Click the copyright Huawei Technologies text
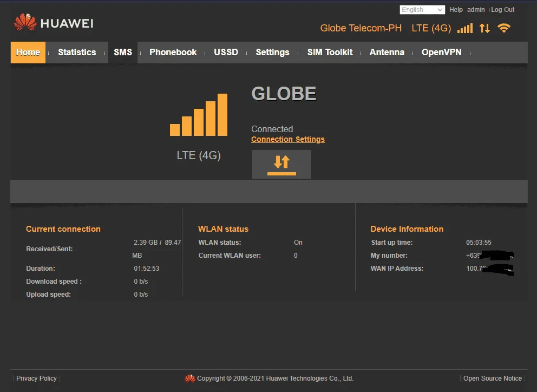Image resolution: width=537 pixels, height=392 pixels. 276,378
